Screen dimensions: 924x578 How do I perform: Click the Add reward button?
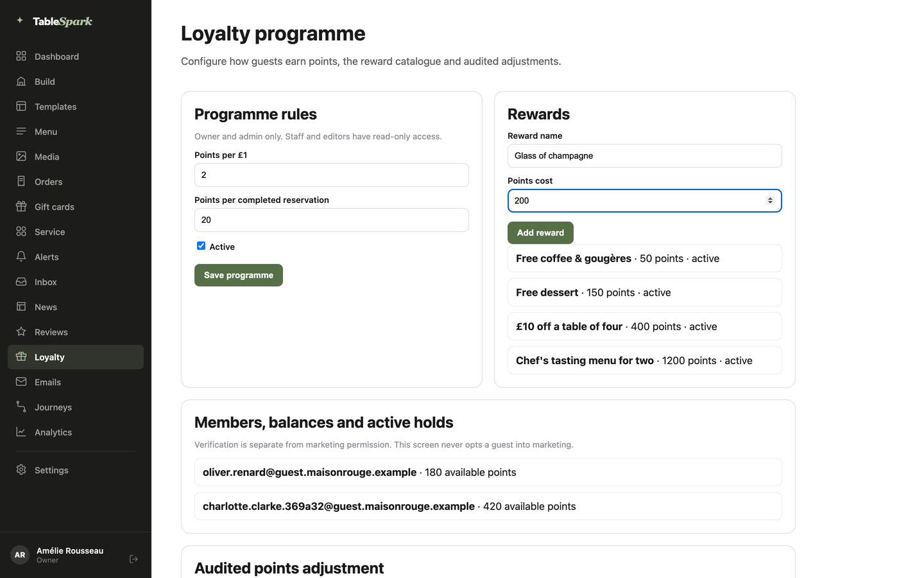click(x=540, y=232)
